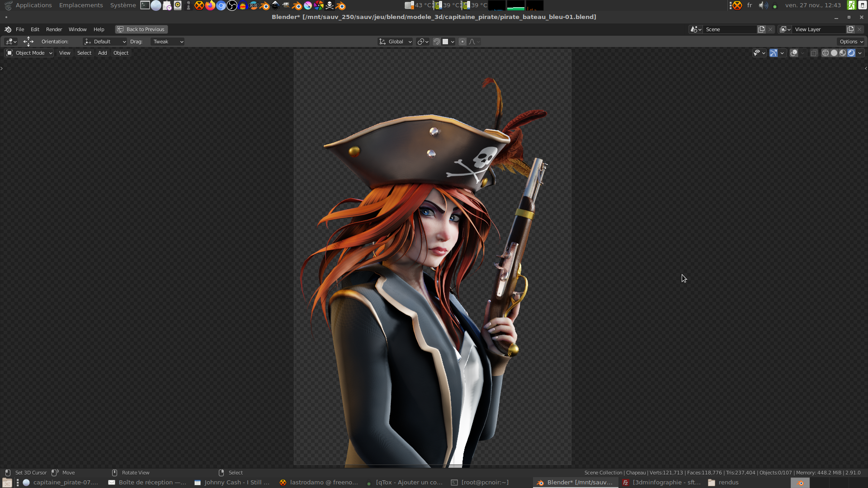
Task: Expand the left toolbar arrow
Action: (x=2, y=68)
